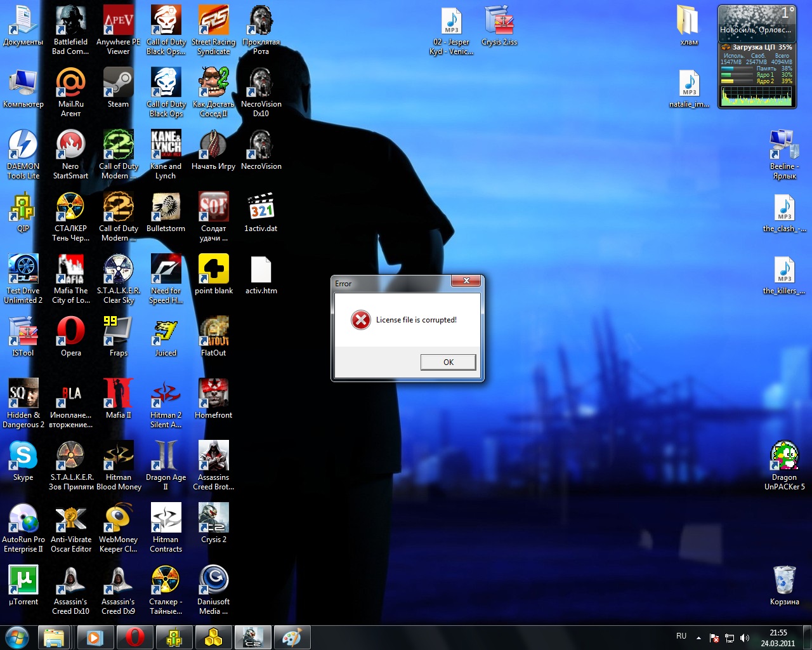Click the 1activ.dat file icon

tap(261, 212)
